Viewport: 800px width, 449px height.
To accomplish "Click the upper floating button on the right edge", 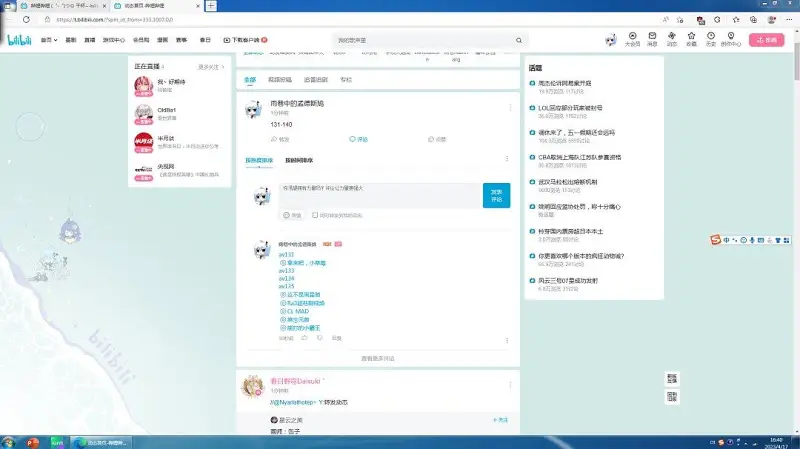I will tap(672, 379).
